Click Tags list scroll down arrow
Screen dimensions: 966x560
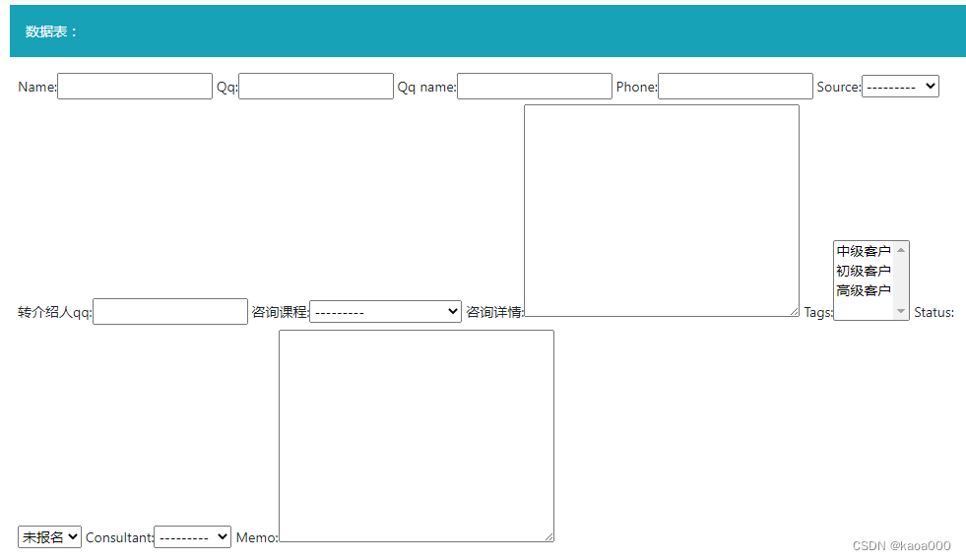point(901,311)
